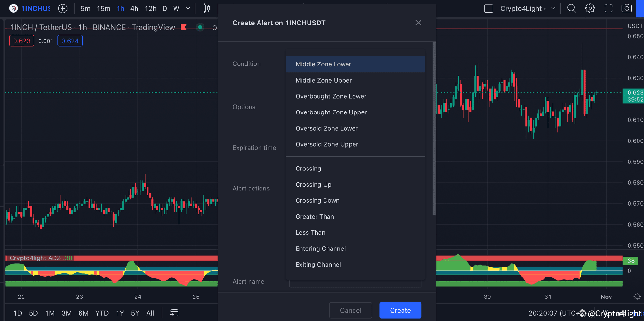
Task: Choose Crossing Down condition
Action: 317,200
